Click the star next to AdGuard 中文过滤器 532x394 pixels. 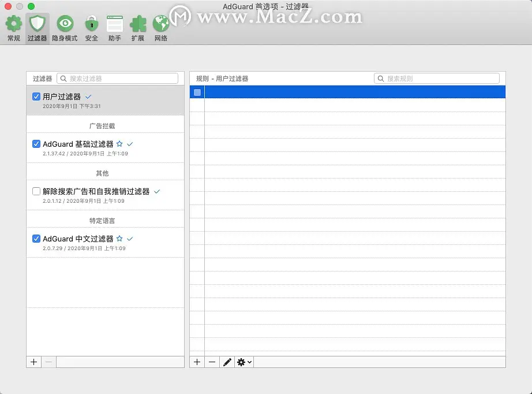coord(119,239)
